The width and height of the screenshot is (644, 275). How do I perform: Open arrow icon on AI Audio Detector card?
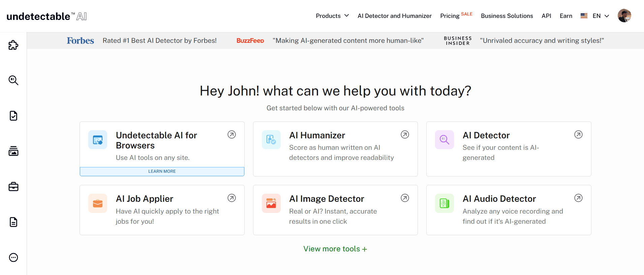tap(578, 198)
